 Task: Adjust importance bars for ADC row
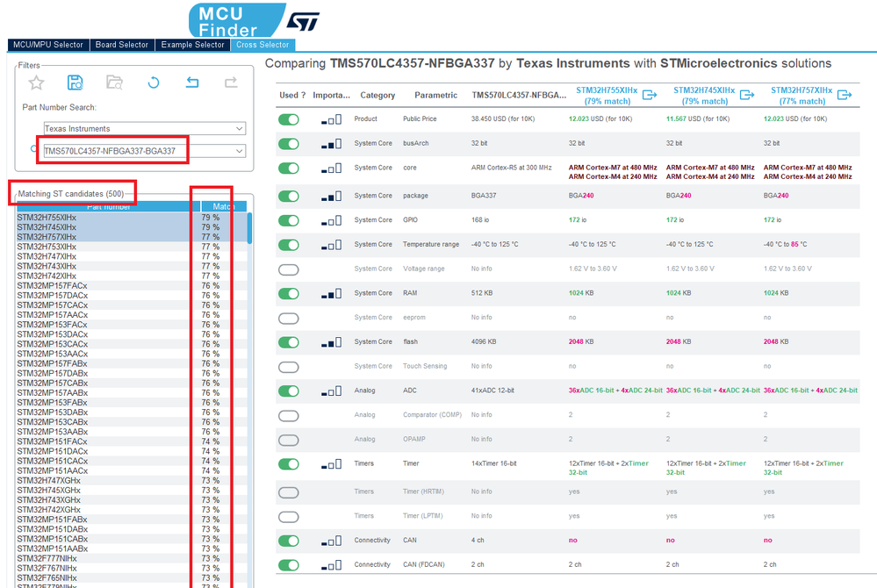pyautogui.click(x=331, y=391)
